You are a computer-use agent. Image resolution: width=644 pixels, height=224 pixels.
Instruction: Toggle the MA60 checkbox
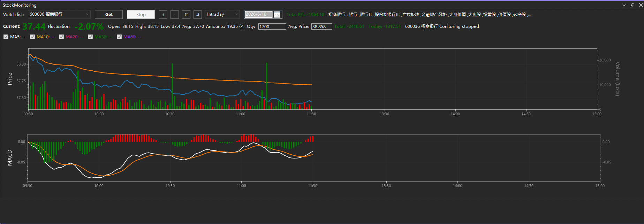tap(119, 37)
